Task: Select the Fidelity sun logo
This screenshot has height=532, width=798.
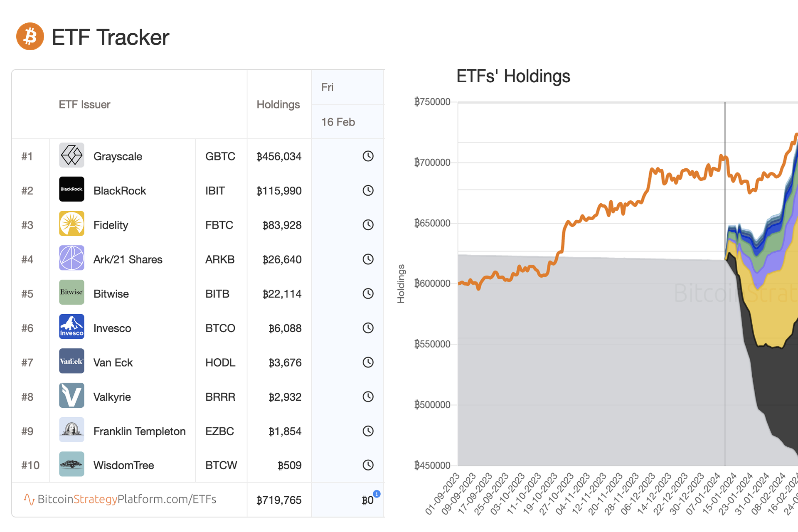Action: coord(71,224)
